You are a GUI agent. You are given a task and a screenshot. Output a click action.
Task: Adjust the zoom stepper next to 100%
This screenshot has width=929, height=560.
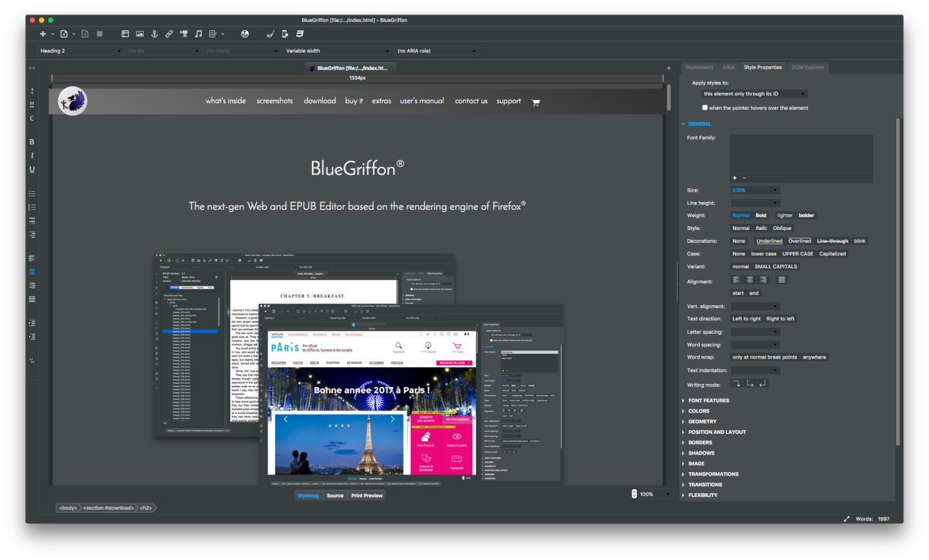[633, 494]
